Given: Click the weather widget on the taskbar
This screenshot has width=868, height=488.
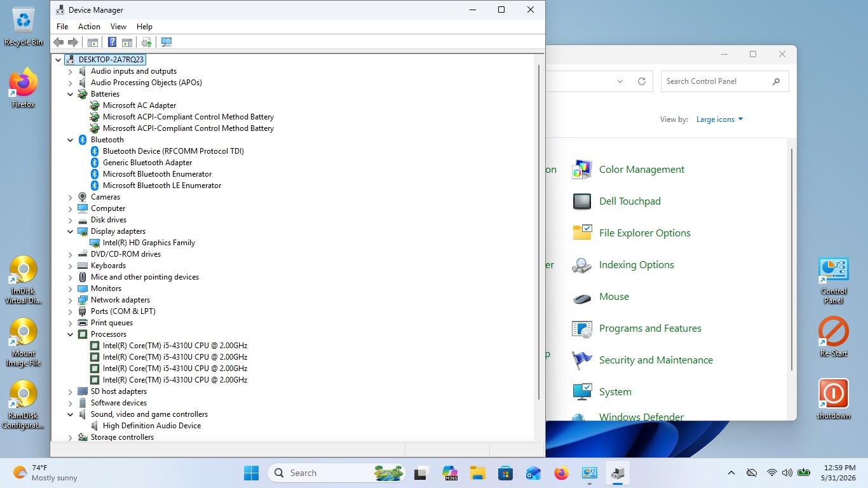Looking at the screenshot, I should click(x=46, y=473).
